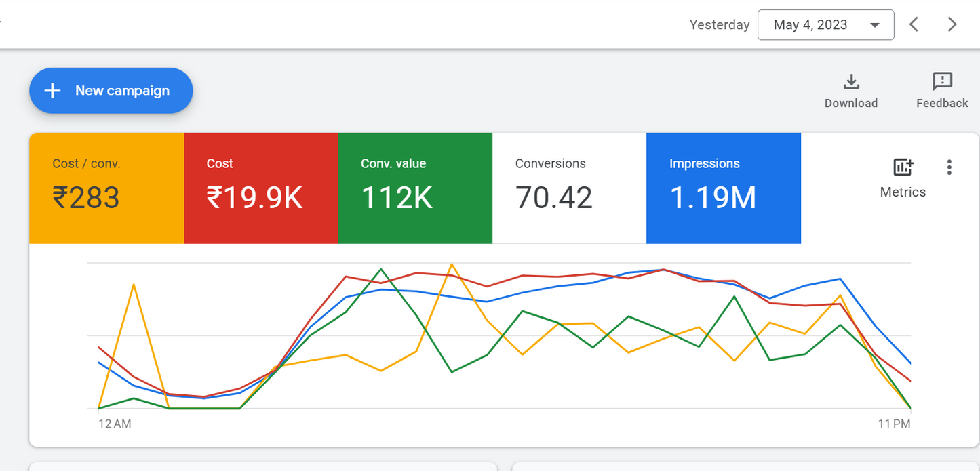Screen dimensions: 980x471
Task: Toggle the green Conv. value metric card
Action: (x=414, y=188)
